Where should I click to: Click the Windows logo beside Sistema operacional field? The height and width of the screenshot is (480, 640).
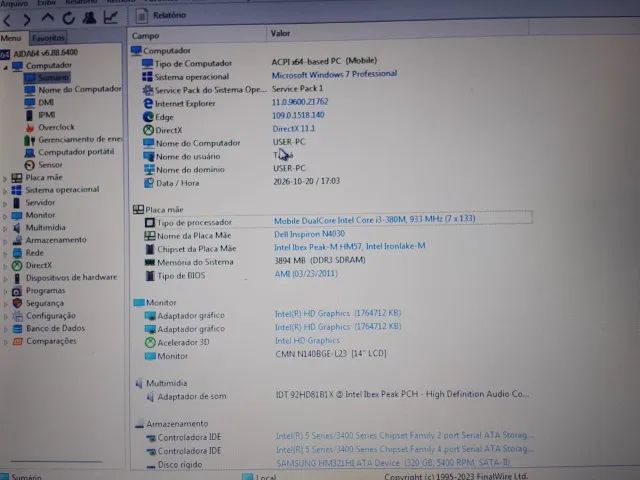147,77
